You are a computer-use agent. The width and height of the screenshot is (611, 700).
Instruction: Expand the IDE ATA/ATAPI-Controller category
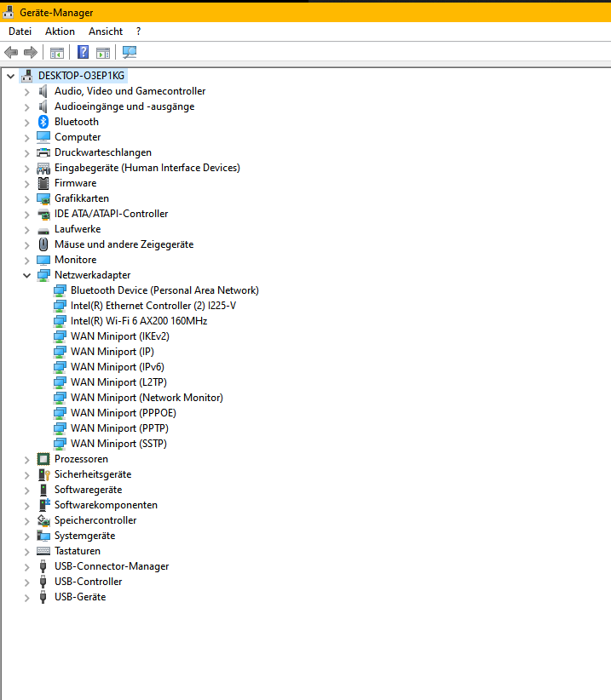click(x=26, y=215)
